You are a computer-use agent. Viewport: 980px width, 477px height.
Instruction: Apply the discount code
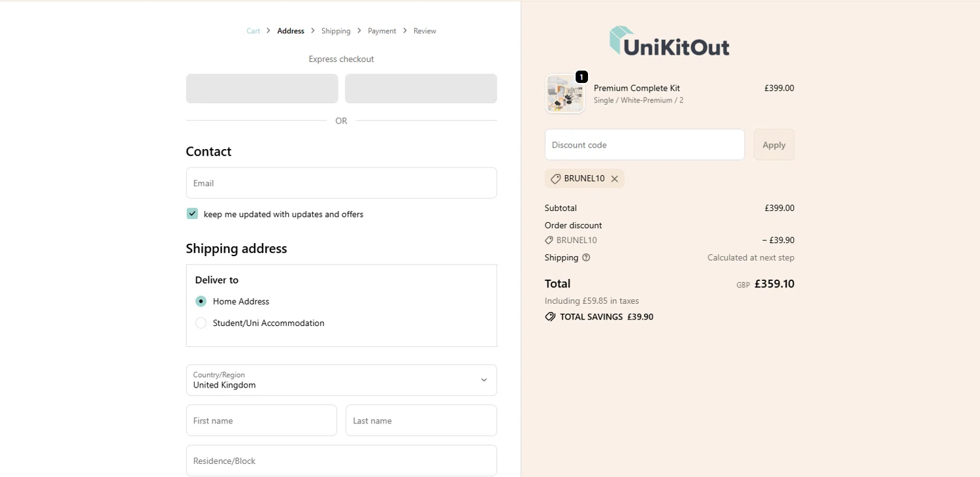[774, 144]
